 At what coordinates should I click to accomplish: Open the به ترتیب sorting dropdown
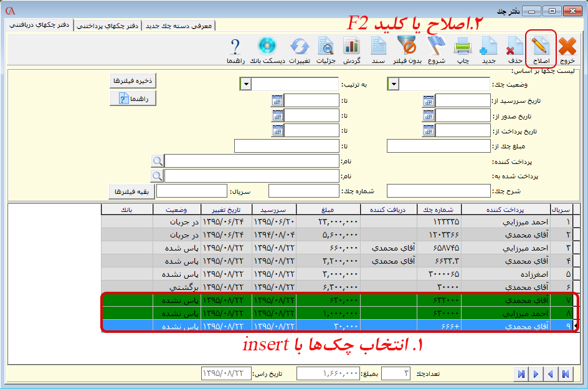pyautogui.click(x=246, y=84)
